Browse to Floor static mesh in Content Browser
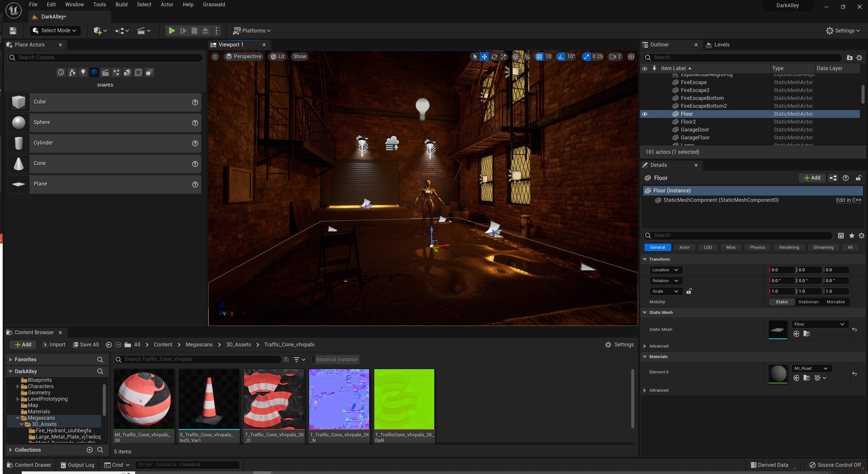The image size is (868, 474). click(806, 334)
